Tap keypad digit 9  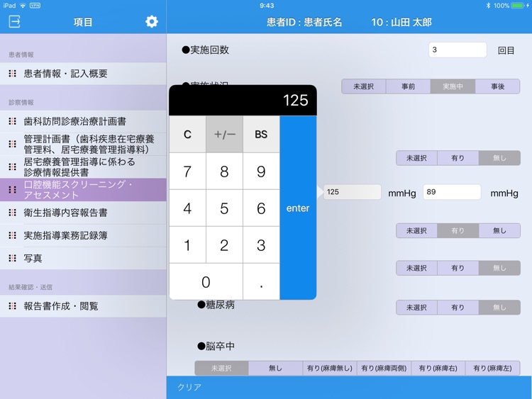[x=261, y=172]
